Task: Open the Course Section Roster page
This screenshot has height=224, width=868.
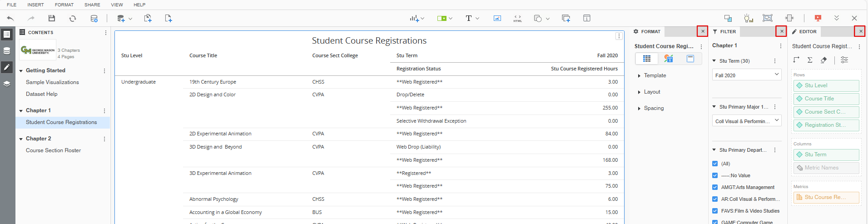Action: pyautogui.click(x=53, y=150)
